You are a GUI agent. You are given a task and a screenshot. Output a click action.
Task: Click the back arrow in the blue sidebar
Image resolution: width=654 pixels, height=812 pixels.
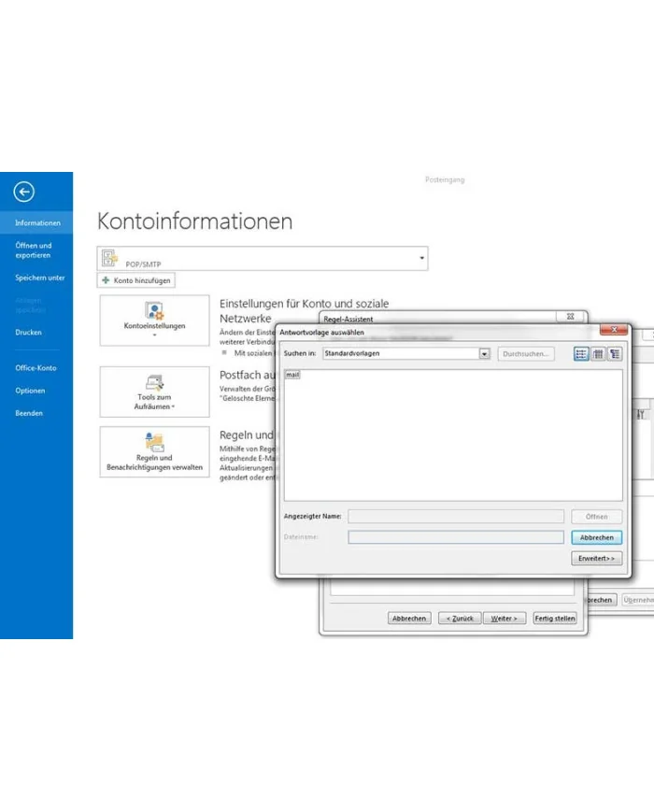(23, 192)
